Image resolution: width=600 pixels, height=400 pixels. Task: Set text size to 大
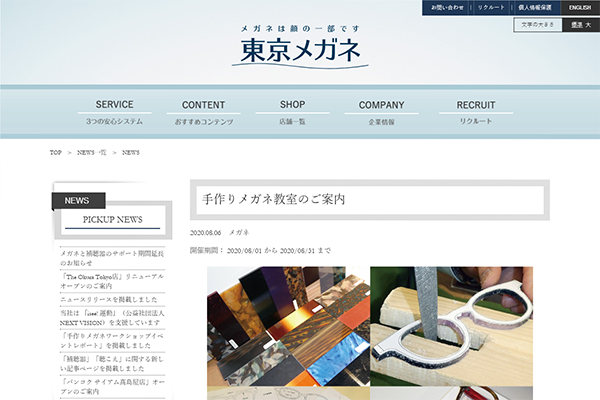pyautogui.click(x=589, y=25)
